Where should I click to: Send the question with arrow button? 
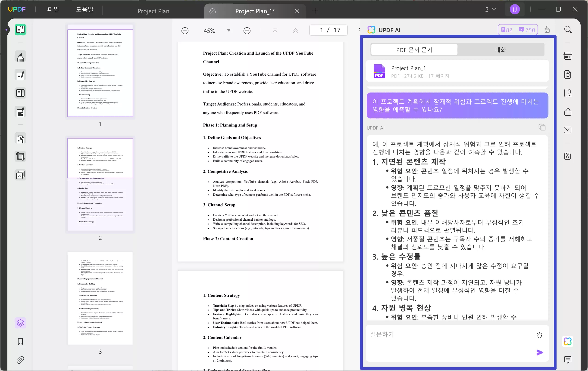tap(540, 352)
